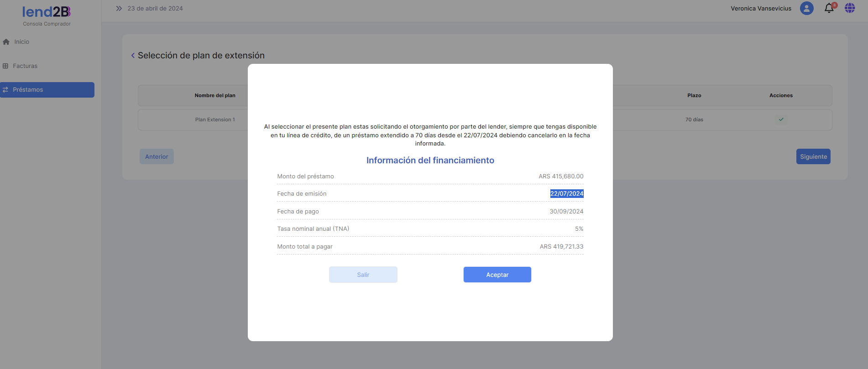Click the Préstamos transfer arrows icon

coord(5,90)
